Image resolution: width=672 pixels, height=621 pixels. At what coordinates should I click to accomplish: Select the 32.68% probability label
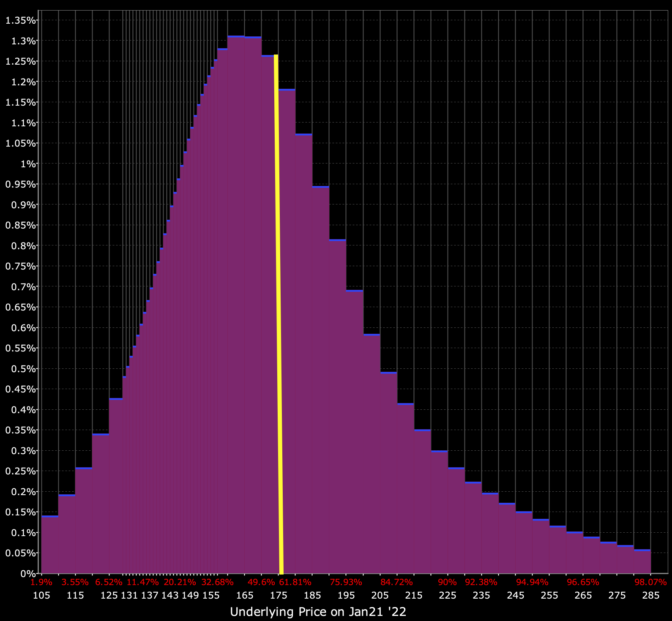pyautogui.click(x=217, y=582)
